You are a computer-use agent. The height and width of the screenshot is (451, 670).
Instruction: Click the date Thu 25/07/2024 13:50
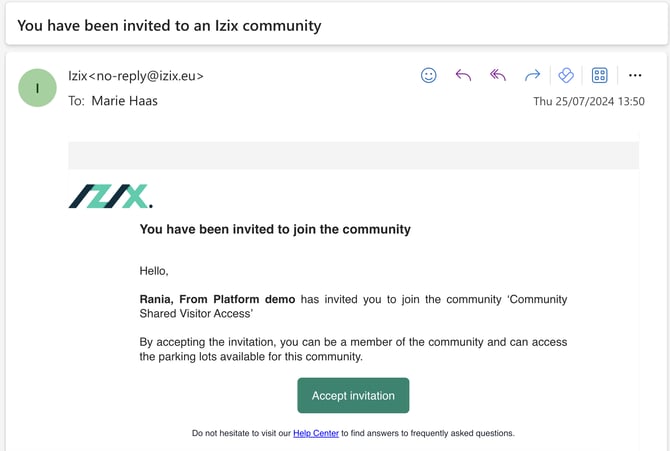589,101
